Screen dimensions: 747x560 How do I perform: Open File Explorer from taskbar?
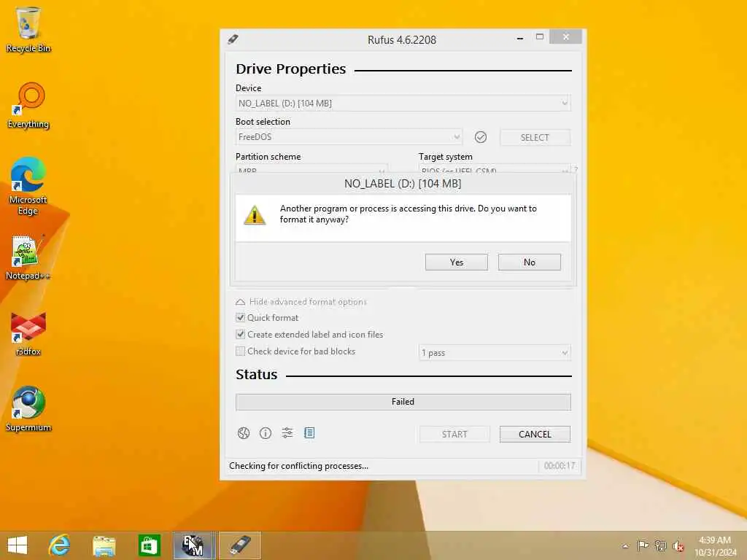point(104,545)
